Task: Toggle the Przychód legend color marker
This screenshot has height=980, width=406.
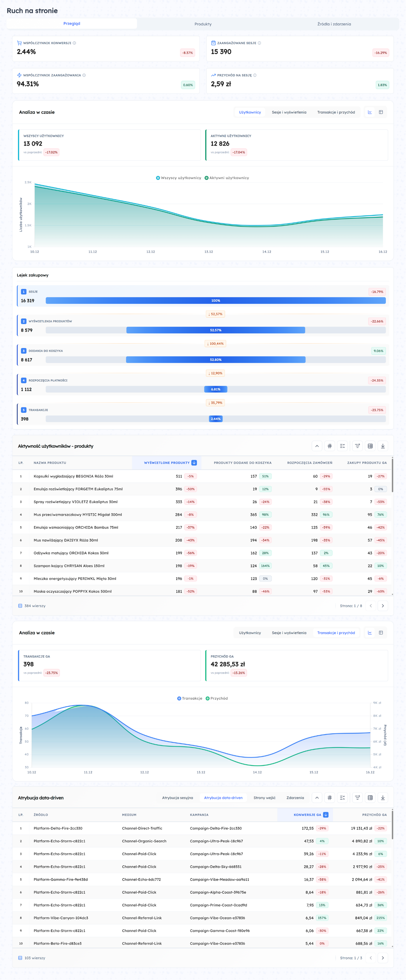Action: point(208,698)
